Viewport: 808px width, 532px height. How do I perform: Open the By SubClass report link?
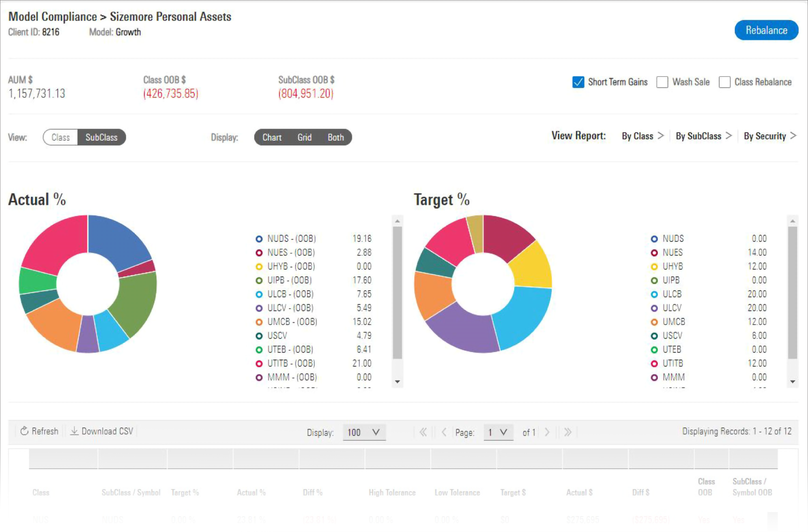click(698, 136)
